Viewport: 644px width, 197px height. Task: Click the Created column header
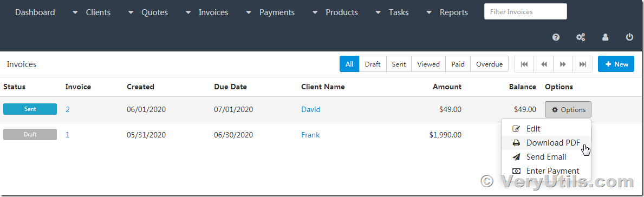[140, 87]
